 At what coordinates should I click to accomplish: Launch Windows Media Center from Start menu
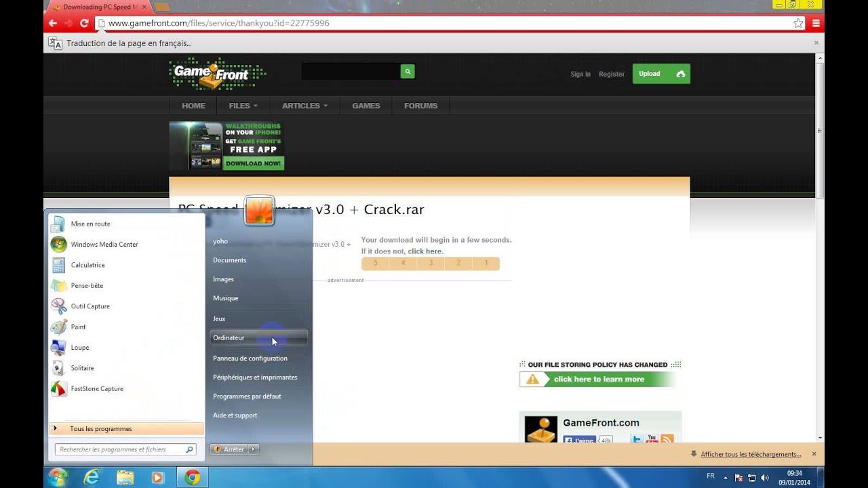126,244
